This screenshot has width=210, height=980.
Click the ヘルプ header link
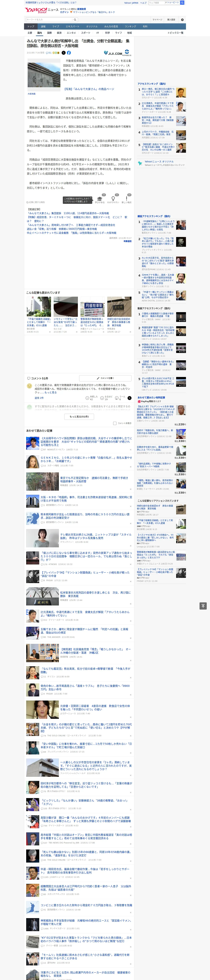pos(143,3)
